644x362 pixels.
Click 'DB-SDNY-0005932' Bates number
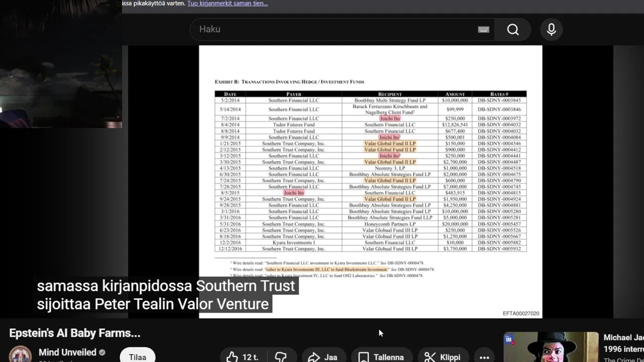tap(499, 248)
